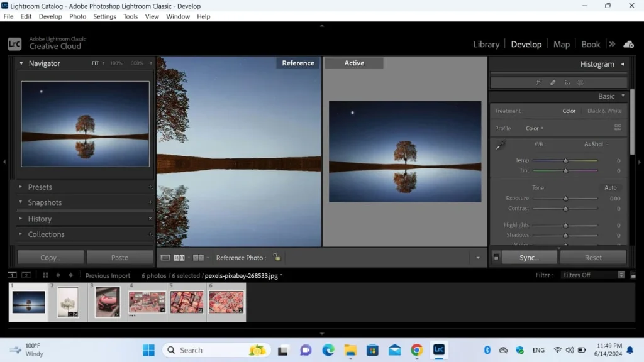Expand the Presets panel
644x362 pixels.
(x=20, y=187)
